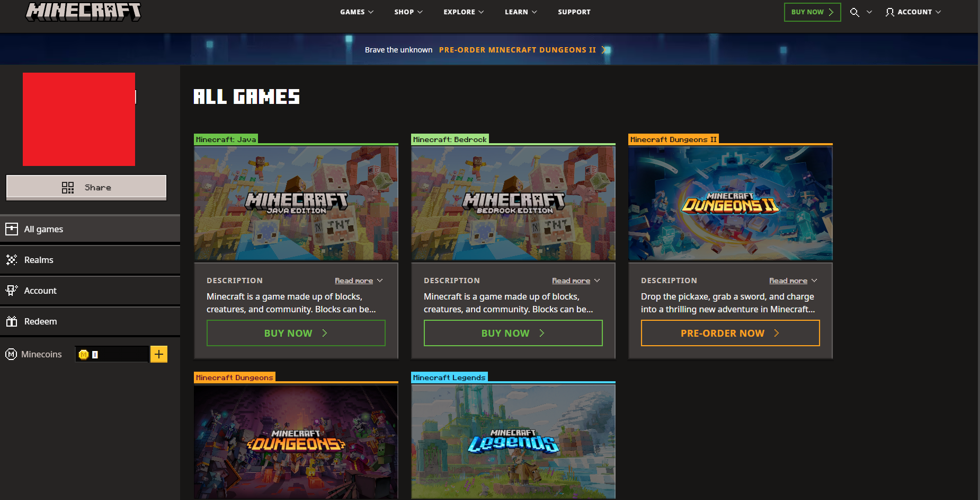Click the Realms sidebar icon
This screenshot has width=980, height=500.
click(11, 260)
